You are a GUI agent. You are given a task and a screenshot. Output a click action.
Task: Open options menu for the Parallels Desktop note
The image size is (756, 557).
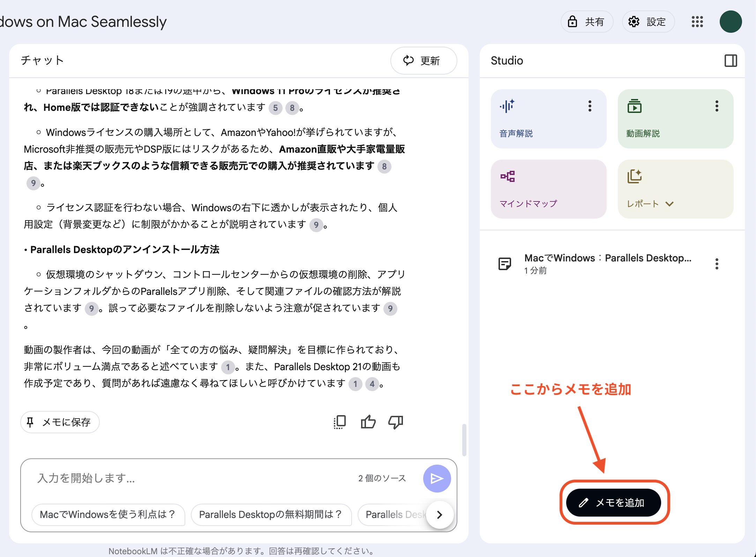(717, 264)
